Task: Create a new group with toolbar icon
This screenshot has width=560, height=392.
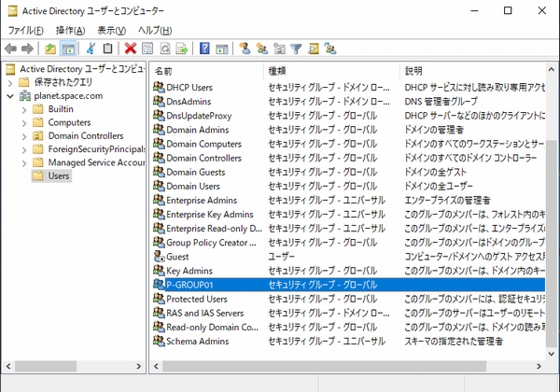Action: point(262,49)
